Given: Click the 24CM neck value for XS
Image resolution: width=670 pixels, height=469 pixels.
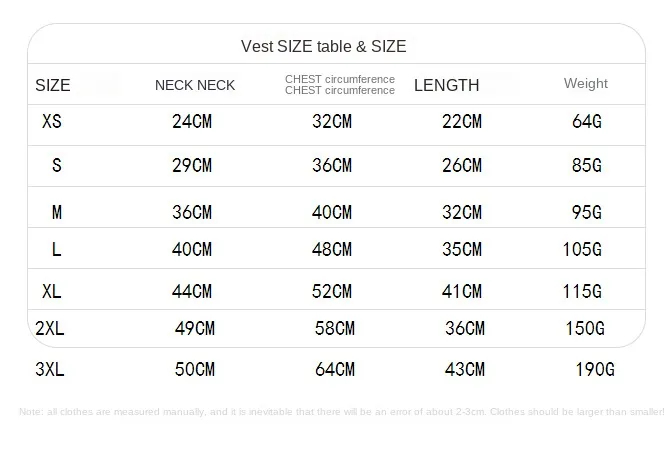Looking at the screenshot, I should pyautogui.click(x=192, y=121).
